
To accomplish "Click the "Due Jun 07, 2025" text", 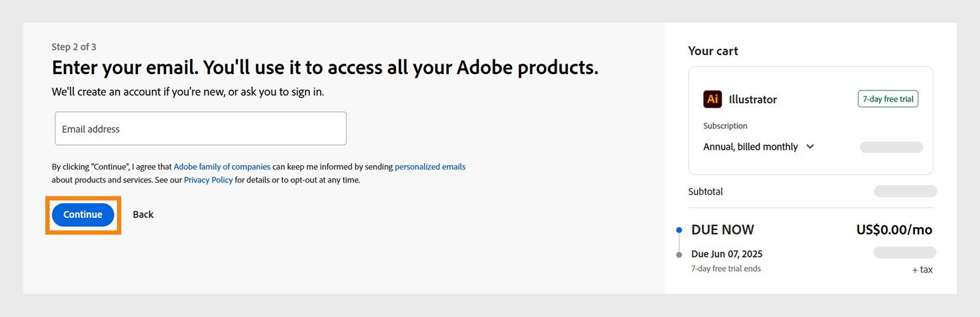I will coord(726,254).
